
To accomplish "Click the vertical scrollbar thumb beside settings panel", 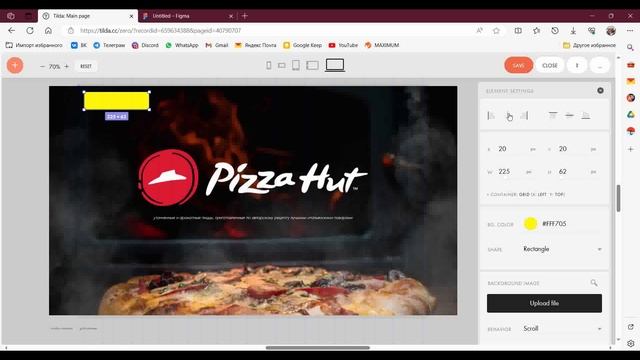I will point(618,198).
